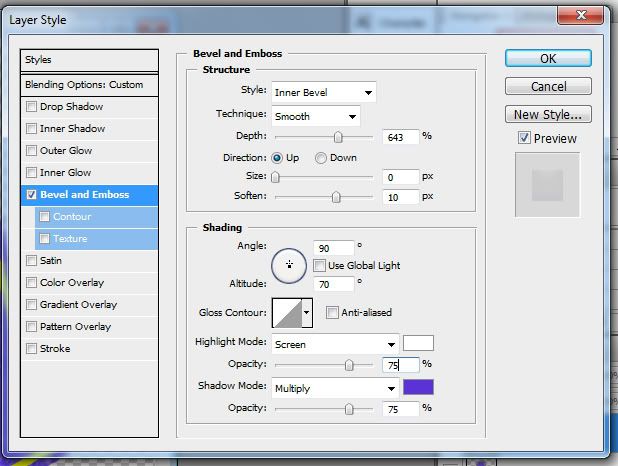
Task: Open the Stroke settings row
Action: (89, 349)
